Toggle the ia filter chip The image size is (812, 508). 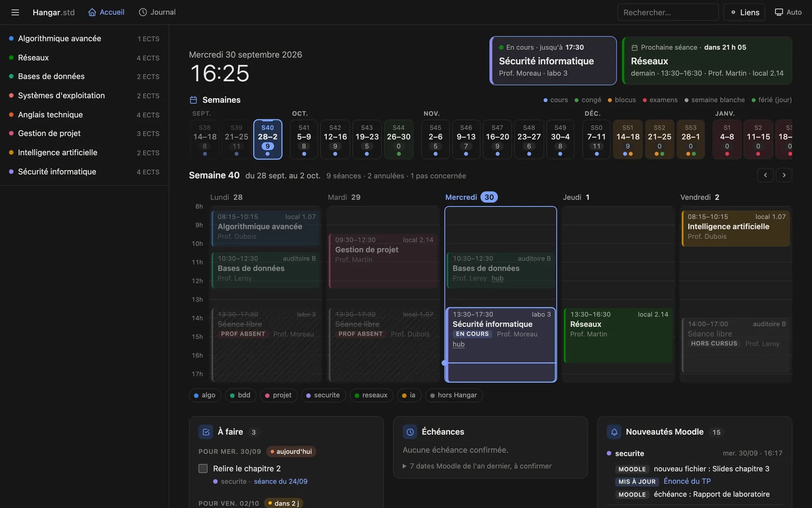pyautogui.click(x=409, y=395)
